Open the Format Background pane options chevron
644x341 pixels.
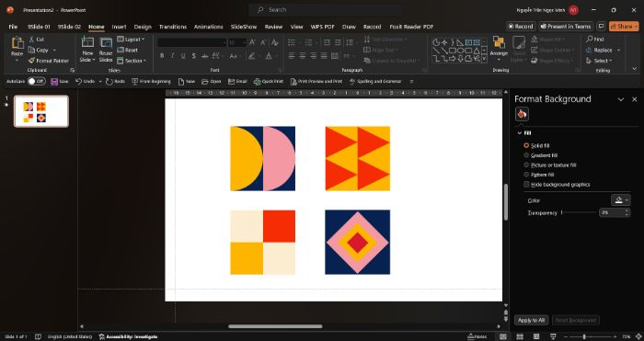click(x=621, y=99)
